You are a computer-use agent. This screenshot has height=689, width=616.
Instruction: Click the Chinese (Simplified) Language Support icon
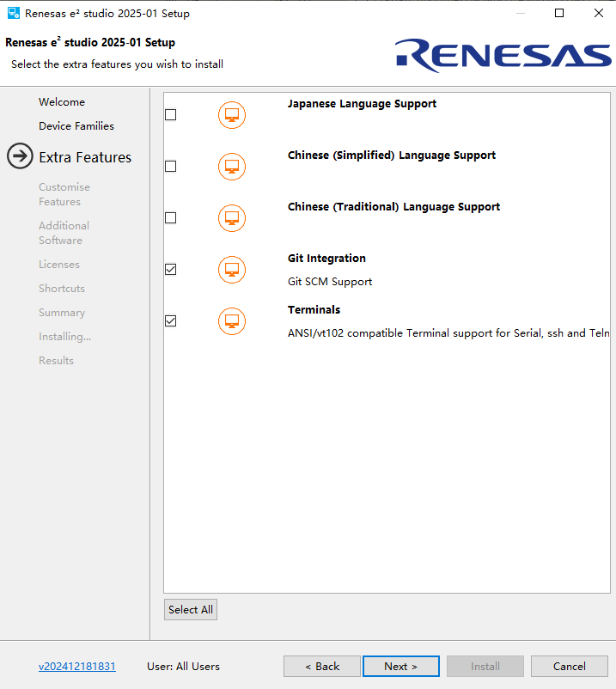(232, 167)
